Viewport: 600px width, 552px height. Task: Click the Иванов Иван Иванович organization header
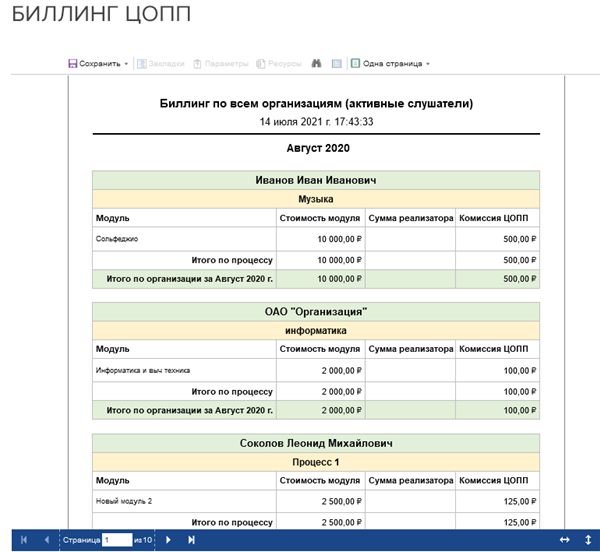pyautogui.click(x=316, y=180)
